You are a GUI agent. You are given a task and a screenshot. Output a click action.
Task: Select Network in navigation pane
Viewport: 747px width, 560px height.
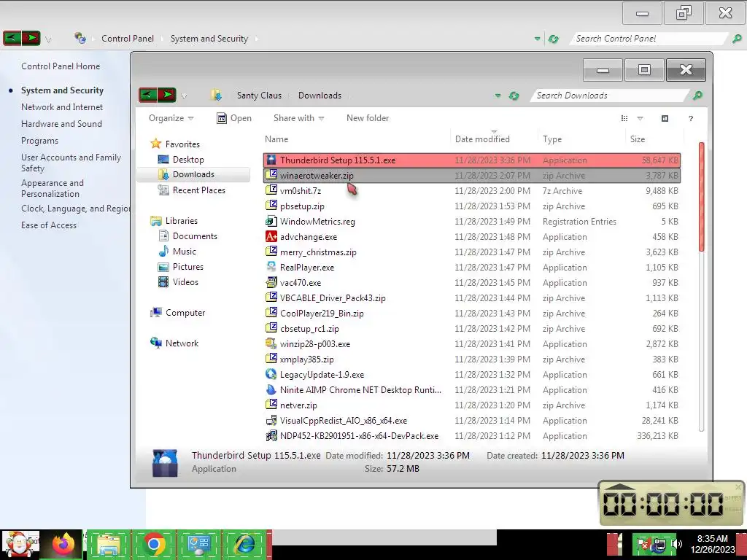pyautogui.click(x=182, y=343)
